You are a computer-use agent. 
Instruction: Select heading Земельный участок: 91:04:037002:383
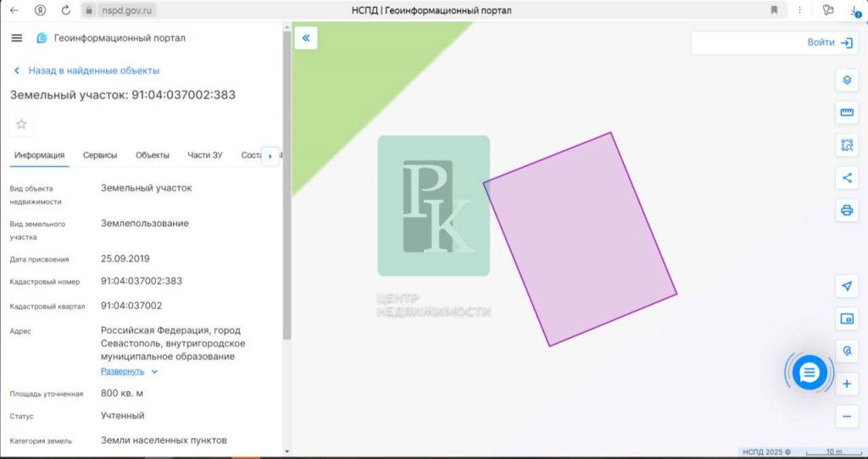pyautogui.click(x=123, y=95)
